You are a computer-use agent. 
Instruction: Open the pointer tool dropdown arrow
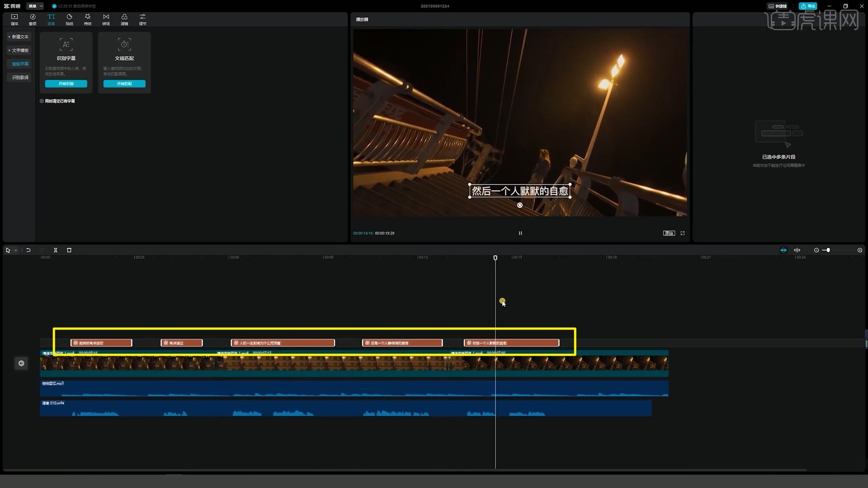click(16, 250)
